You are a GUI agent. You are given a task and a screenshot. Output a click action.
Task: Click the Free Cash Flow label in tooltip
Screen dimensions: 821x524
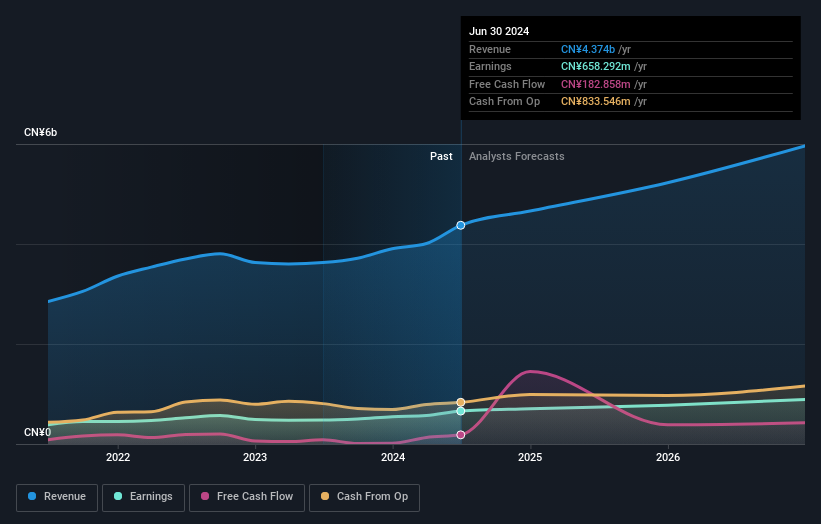(507, 84)
